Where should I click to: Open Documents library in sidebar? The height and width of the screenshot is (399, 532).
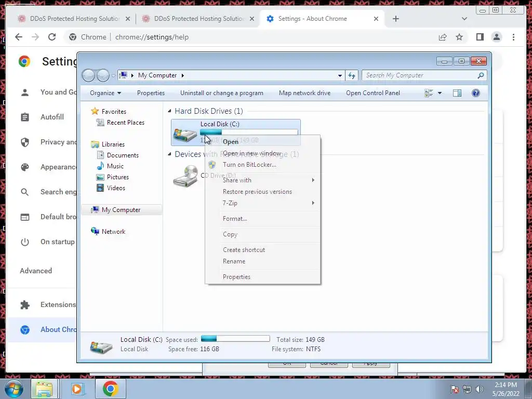click(x=118, y=155)
